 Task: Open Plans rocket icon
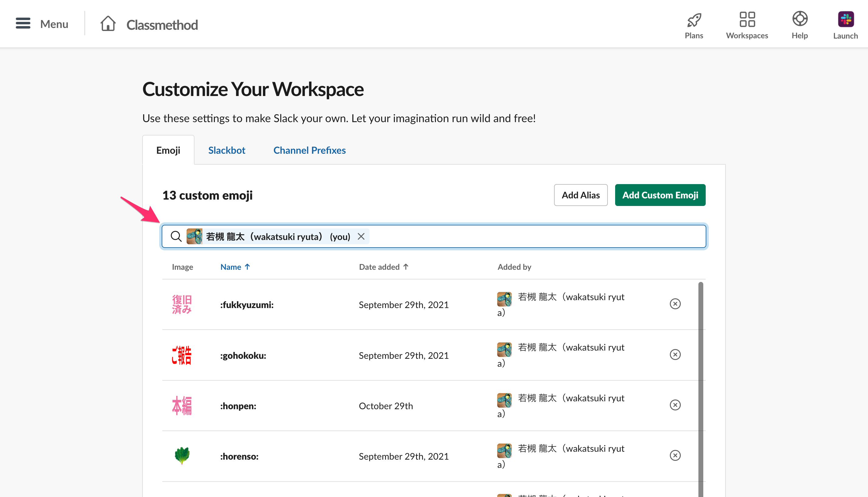694,20
